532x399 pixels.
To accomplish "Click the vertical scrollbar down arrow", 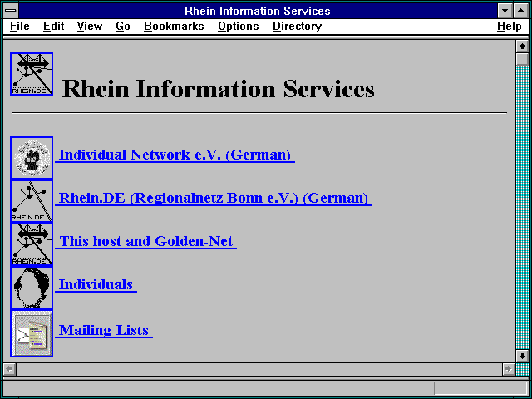I will 522,356.
